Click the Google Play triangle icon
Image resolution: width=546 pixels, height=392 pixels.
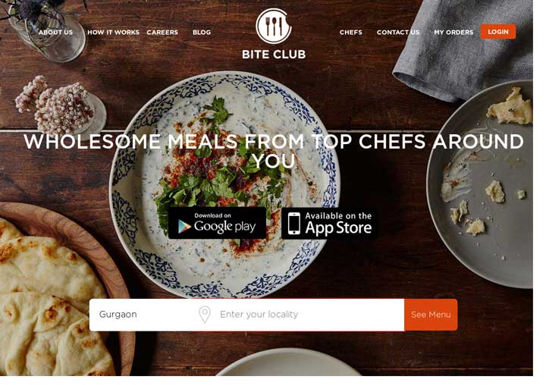click(184, 227)
